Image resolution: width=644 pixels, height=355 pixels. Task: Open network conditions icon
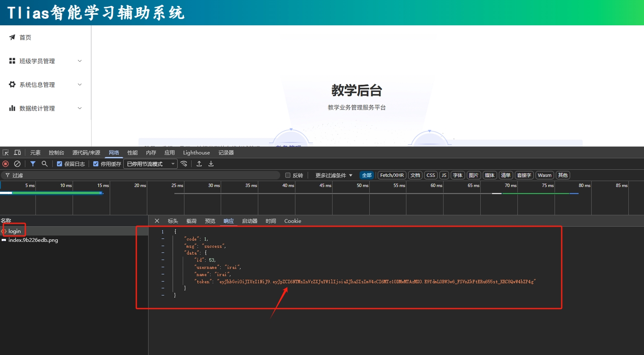[184, 164]
